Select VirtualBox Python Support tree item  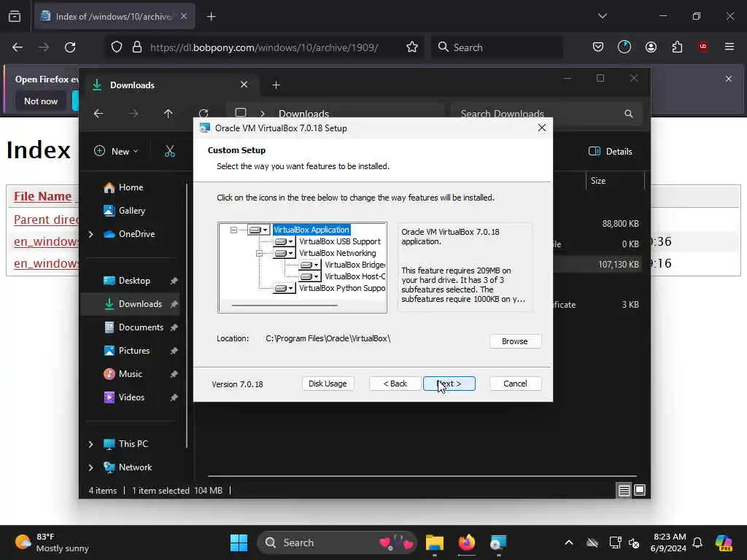[x=342, y=289]
